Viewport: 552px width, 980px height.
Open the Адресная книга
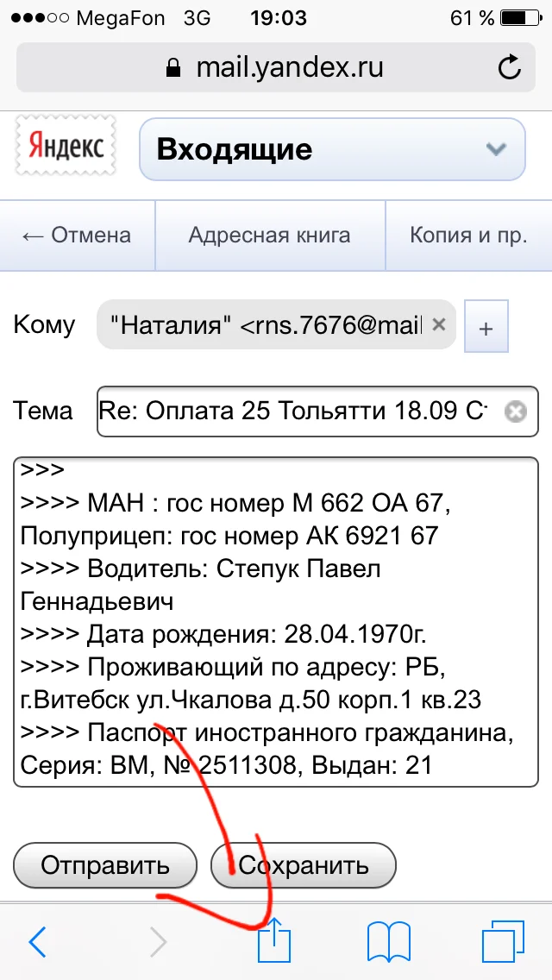click(272, 235)
